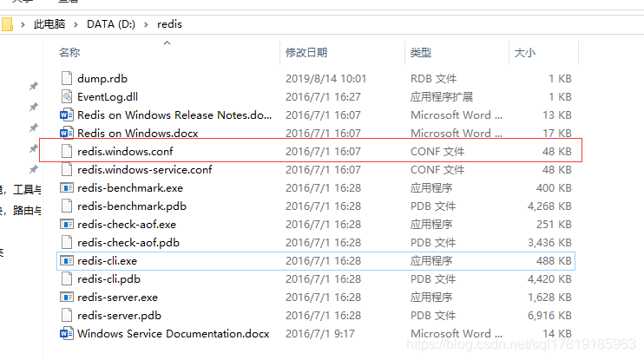Sort by 名称 column header
The image size is (644, 360).
(x=69, y=53)
